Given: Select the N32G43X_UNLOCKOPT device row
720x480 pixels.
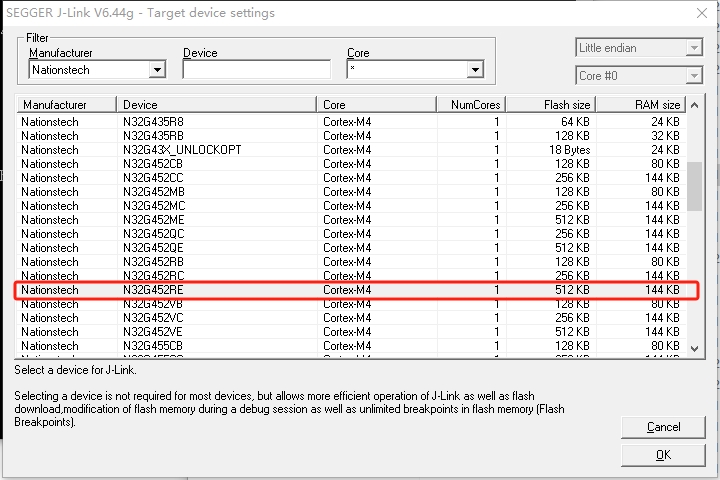Looking at the screenshot, I should 352,150.
